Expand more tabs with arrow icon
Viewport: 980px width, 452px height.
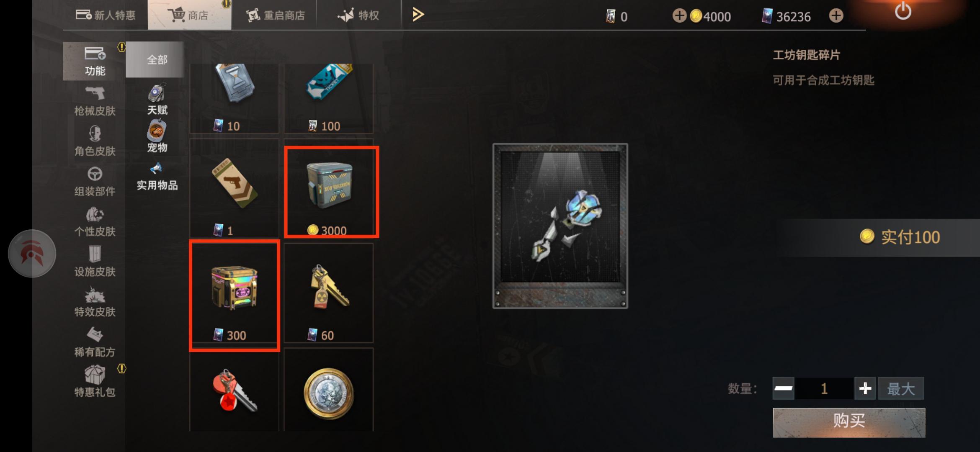[x=418, y=15]
